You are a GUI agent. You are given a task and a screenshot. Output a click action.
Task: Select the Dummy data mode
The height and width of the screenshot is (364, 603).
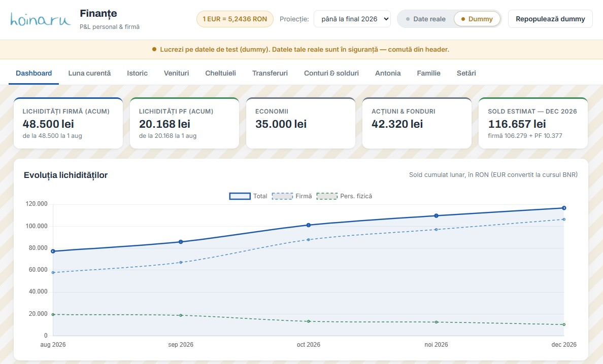point(477,19)
